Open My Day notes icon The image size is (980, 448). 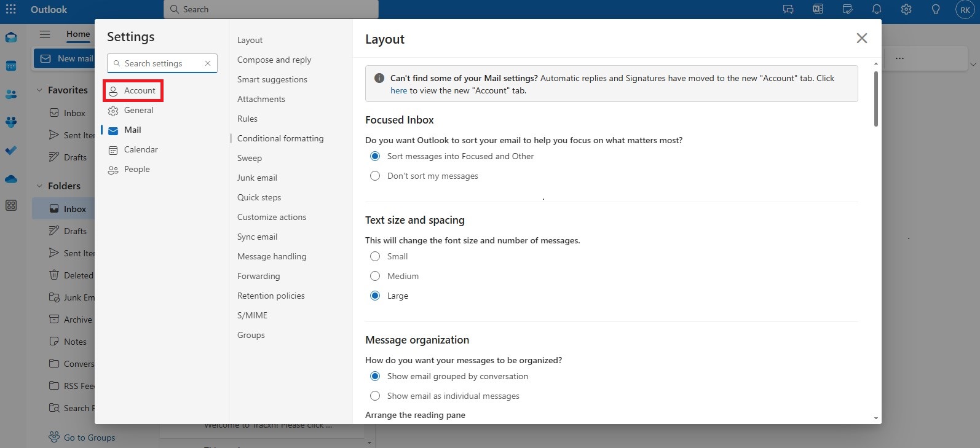click(847, 9)
